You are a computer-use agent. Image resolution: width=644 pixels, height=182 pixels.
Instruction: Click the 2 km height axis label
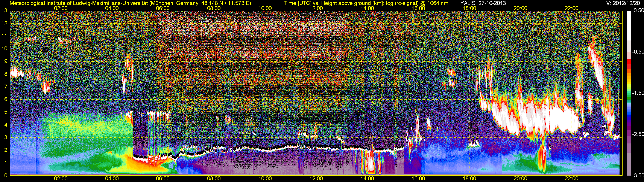coord(6,150)
